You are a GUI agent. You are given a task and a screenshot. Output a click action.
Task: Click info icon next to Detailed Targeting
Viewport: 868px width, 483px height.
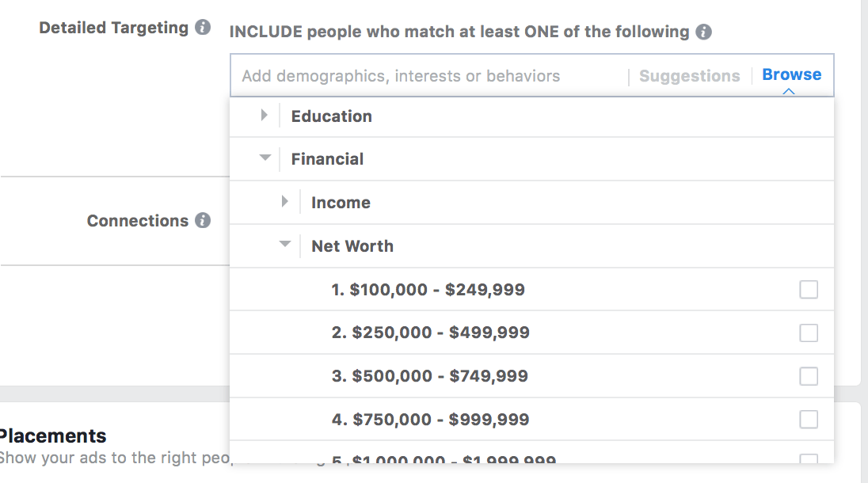click(203, 27)
